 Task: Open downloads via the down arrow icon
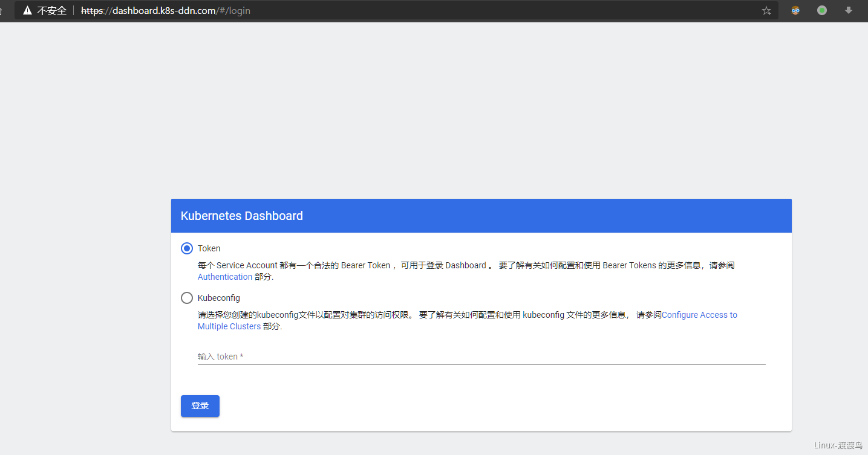[849, 10]
